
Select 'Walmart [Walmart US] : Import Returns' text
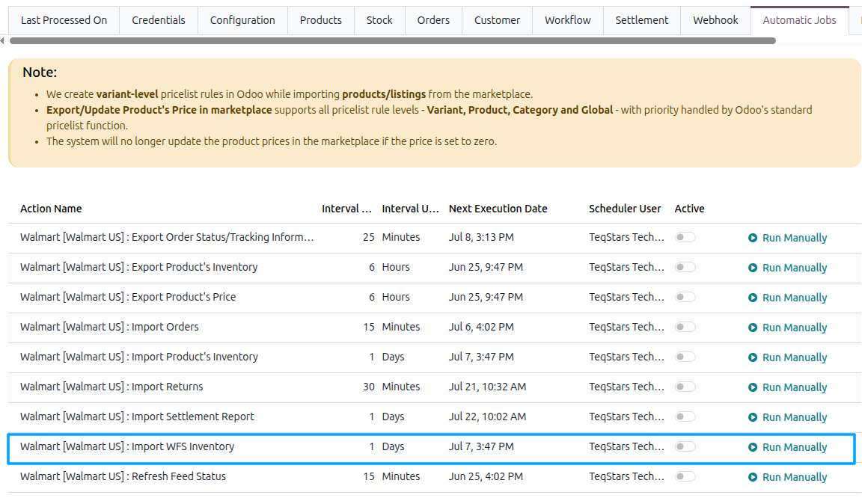(111, 387)
